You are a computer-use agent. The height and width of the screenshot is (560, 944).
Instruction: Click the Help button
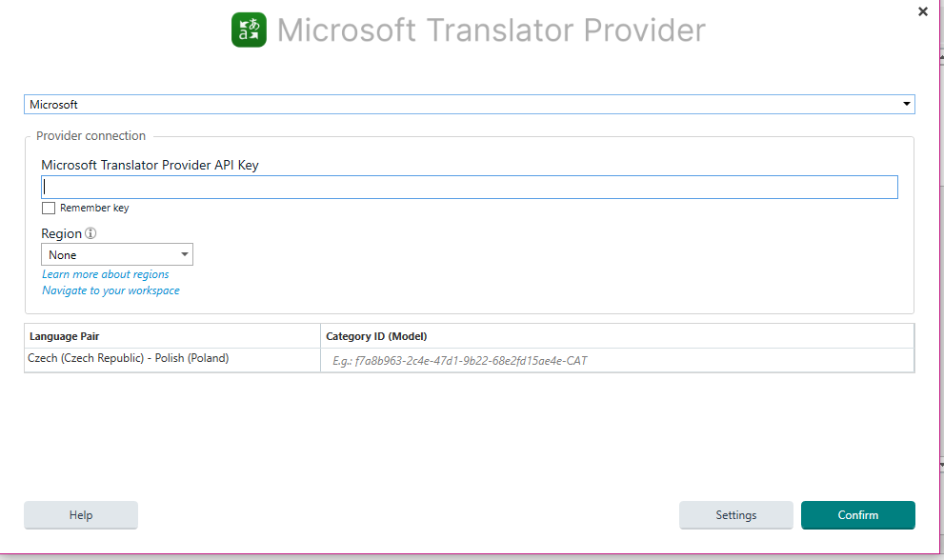pos(81,515)
